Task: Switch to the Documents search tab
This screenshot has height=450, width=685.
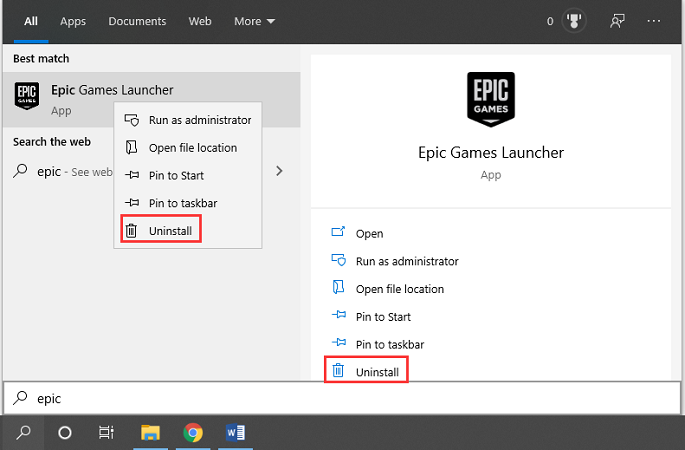Action: 137,21
